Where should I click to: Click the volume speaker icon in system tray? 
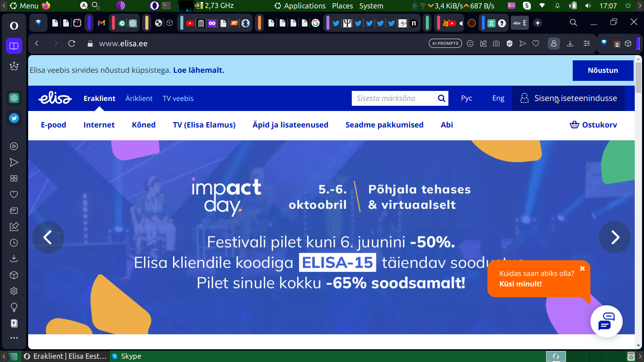pos(588,6)
